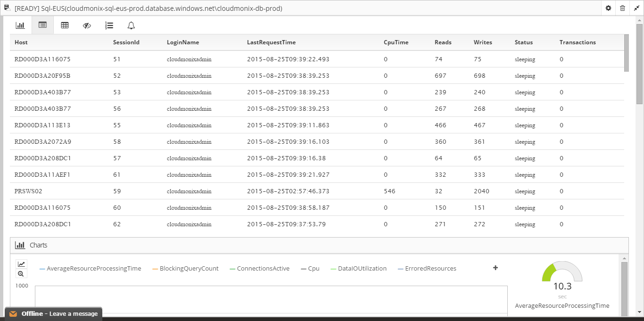Viewport: 644px width, 321px height.
Task: Click the Reads value 466
Action: pyautogui.click(x=440, y=125)
